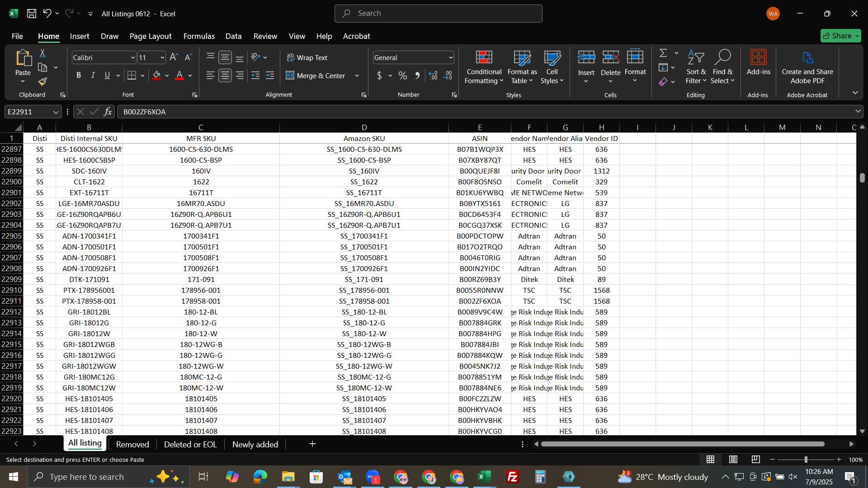
Task: Toggle Underline formatting
Action: tap(107, 75)
